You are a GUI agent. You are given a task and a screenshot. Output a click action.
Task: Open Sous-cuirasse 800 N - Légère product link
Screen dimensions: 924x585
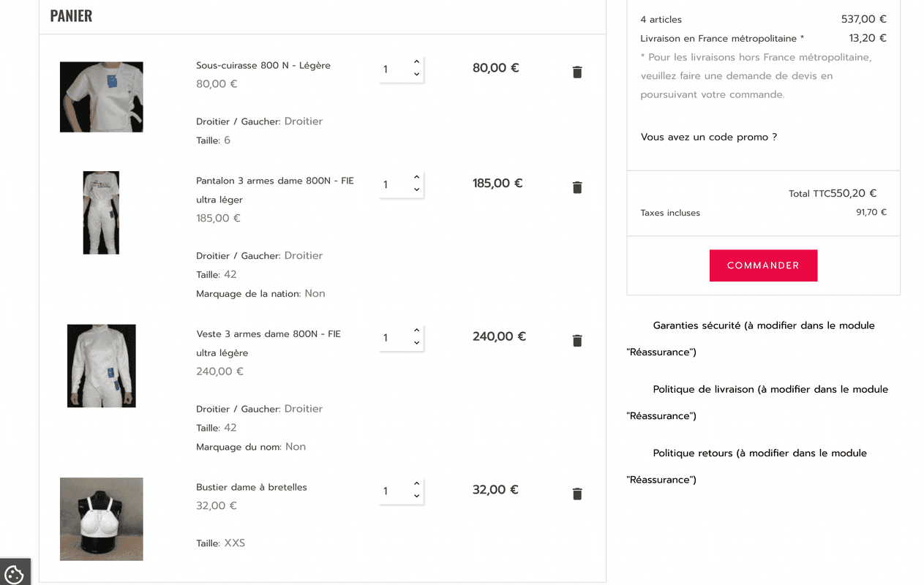263,65
